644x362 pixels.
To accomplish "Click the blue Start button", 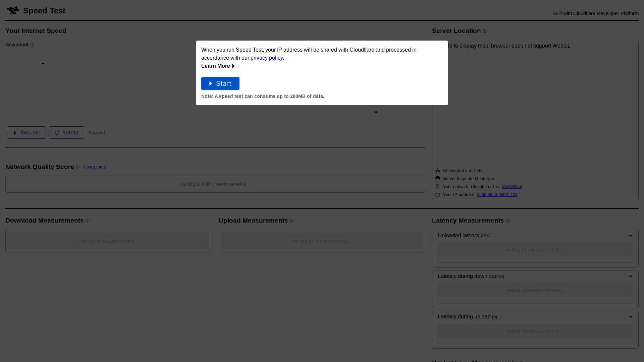I will [220, 83].
